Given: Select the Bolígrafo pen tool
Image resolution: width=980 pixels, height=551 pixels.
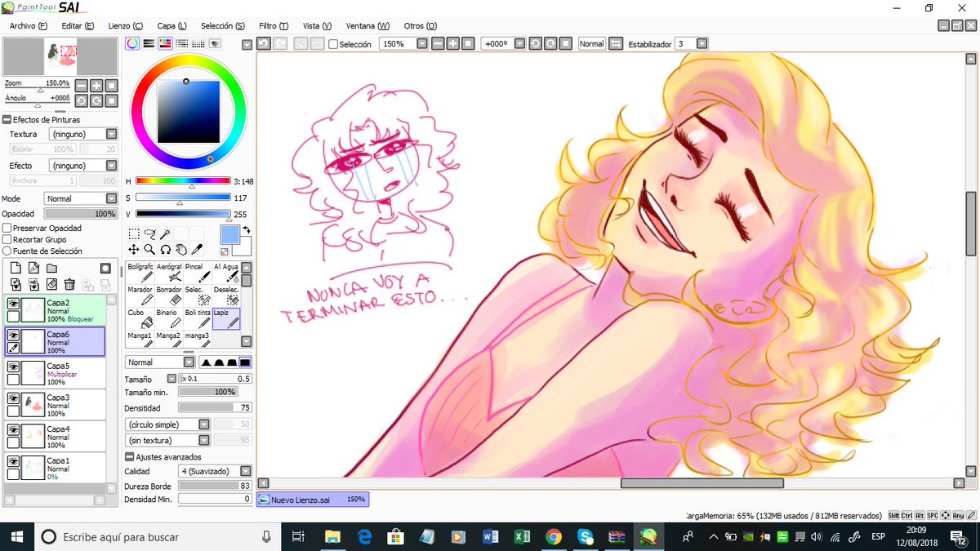Looking at the screenshot, I should click(x=140, y=273).
